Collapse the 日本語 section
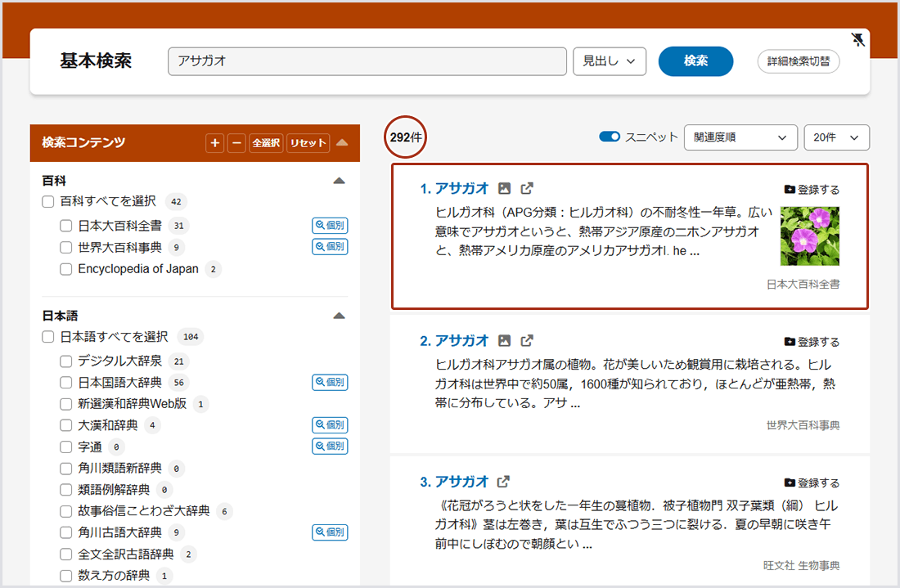The height and width of the screenshot is (588, 900). coord(340,316)
